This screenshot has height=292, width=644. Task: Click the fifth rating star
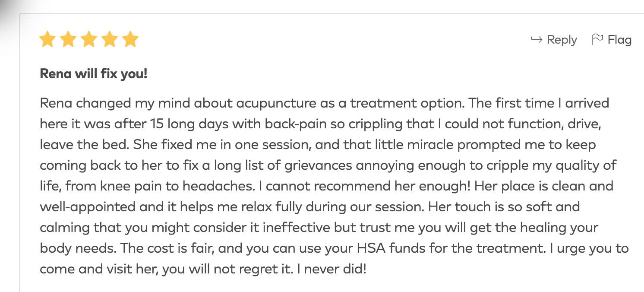(x=130, y=40)
